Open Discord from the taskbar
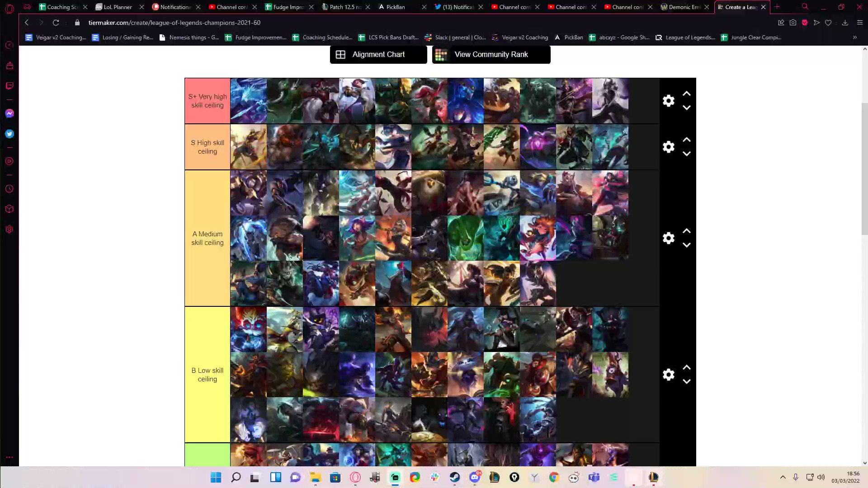 pos(475,477)
